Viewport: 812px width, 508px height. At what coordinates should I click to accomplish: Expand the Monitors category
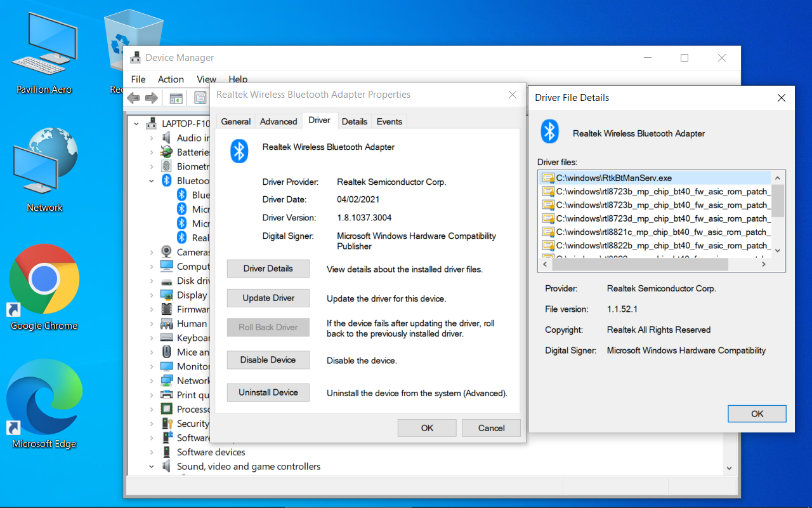click(x=151, y=366)
